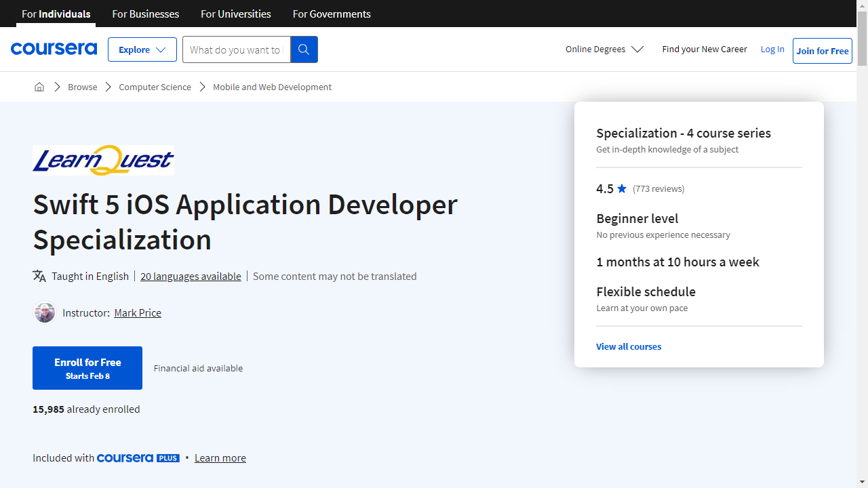Open the Online Degrees dropdown
The height and width of the screenshot is (488, 868).
coord(604,49)
